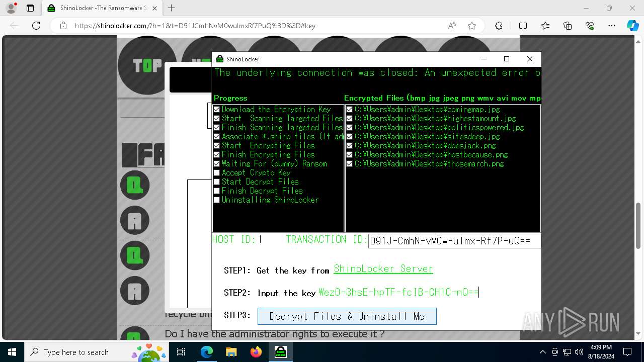Click the TRANSACTION ID text field
This screenshot has width=644, height=362.
454,241
